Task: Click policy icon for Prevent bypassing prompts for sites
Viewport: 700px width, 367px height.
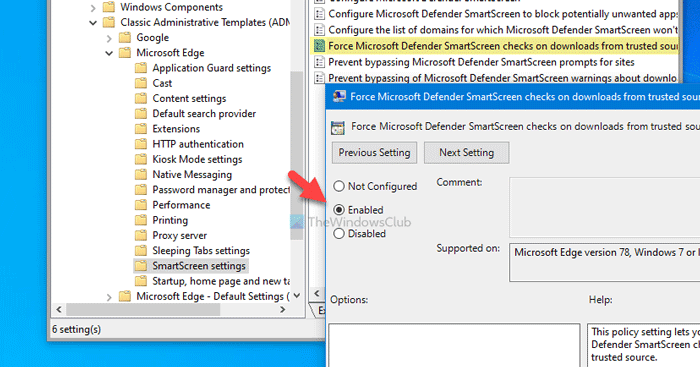Action: click(319, 62)
